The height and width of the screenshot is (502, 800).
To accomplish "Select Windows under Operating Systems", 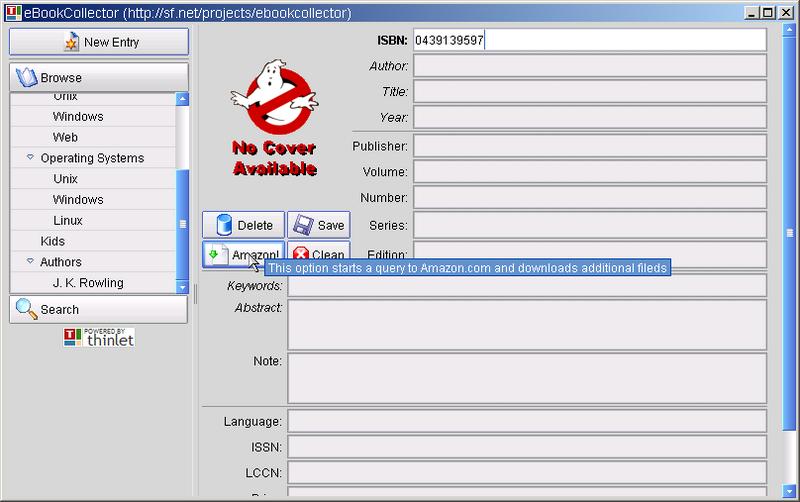I will tap(78, 199).
